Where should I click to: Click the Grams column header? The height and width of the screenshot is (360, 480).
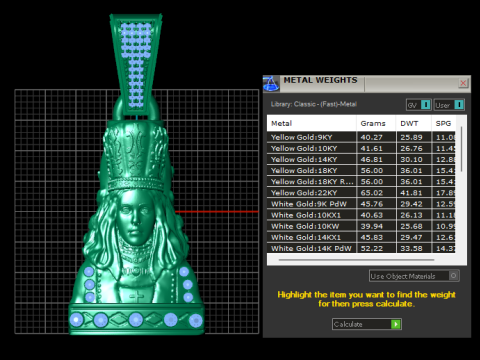click(376, 123)
